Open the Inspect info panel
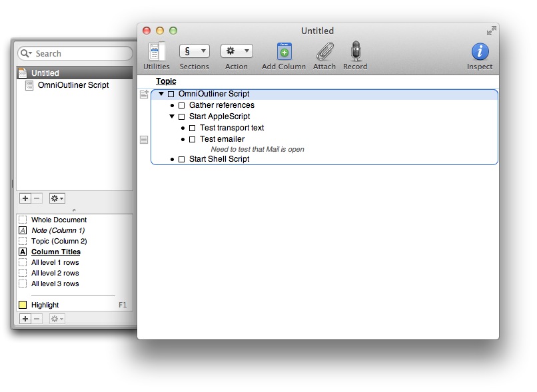The height and width of the screenshot is (392, 537). [x=480, y=51]
